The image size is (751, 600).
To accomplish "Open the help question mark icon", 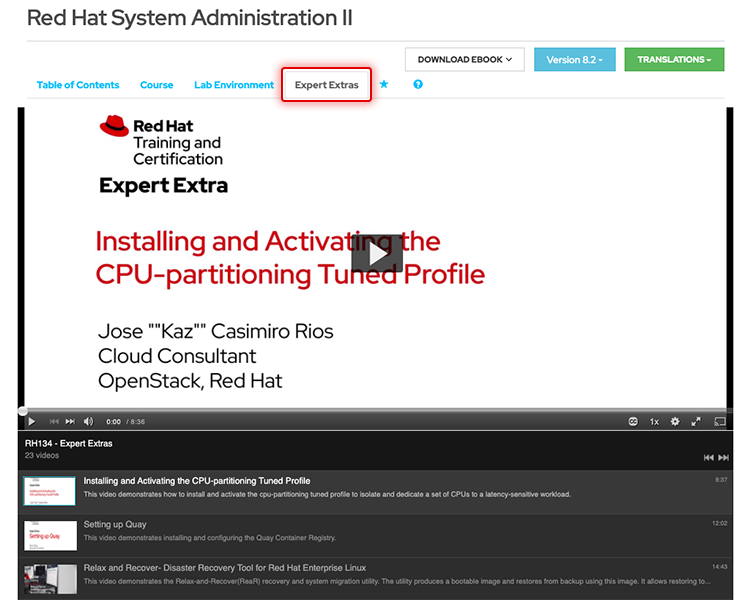I will 418,85.
